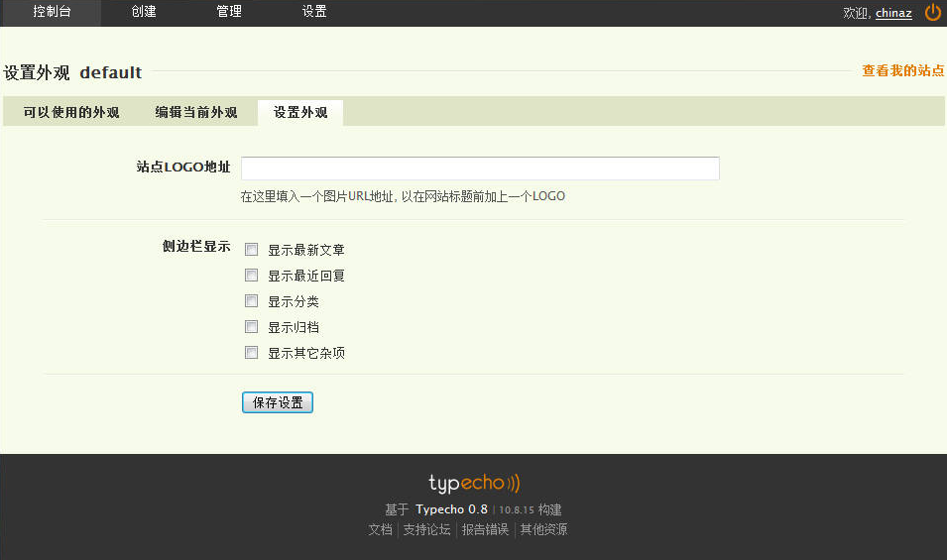Click the Typecho 0.8 version text
947x560 pixels.
[451, 509]
